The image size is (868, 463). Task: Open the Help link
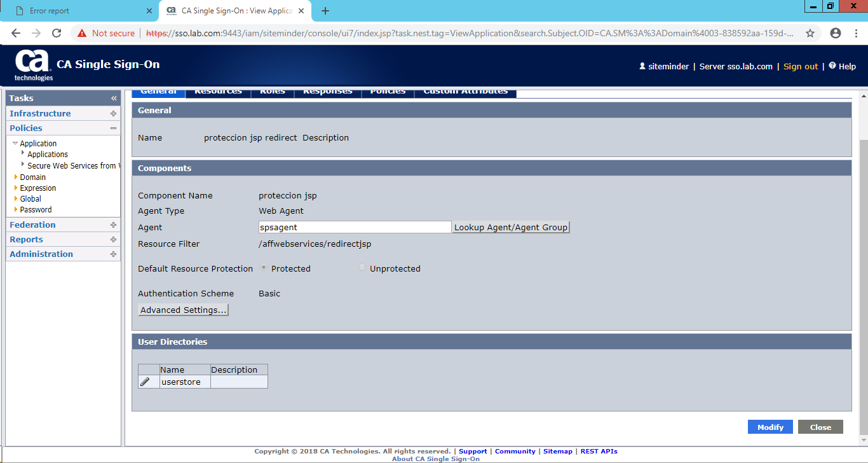pos(847,66)
